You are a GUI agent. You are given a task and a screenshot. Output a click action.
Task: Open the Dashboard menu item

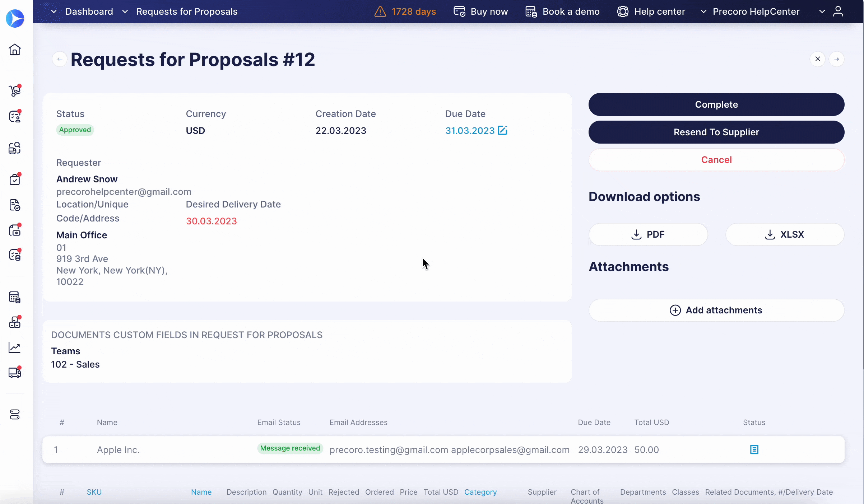(89, 11)
